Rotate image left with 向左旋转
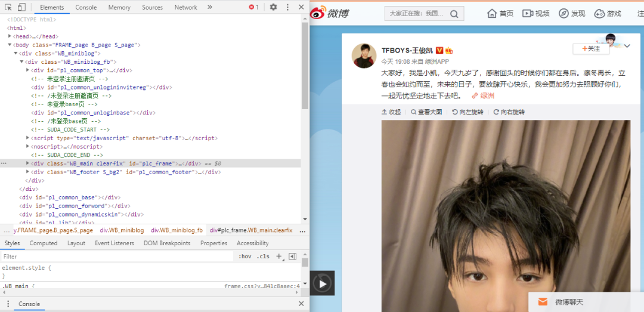Viewport: 644px width, 312px height. (467, 112)
